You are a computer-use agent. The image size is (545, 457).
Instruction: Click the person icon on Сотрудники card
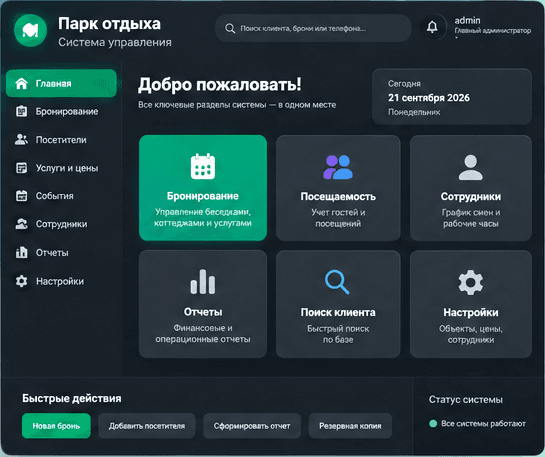click(x=471, y=167)
